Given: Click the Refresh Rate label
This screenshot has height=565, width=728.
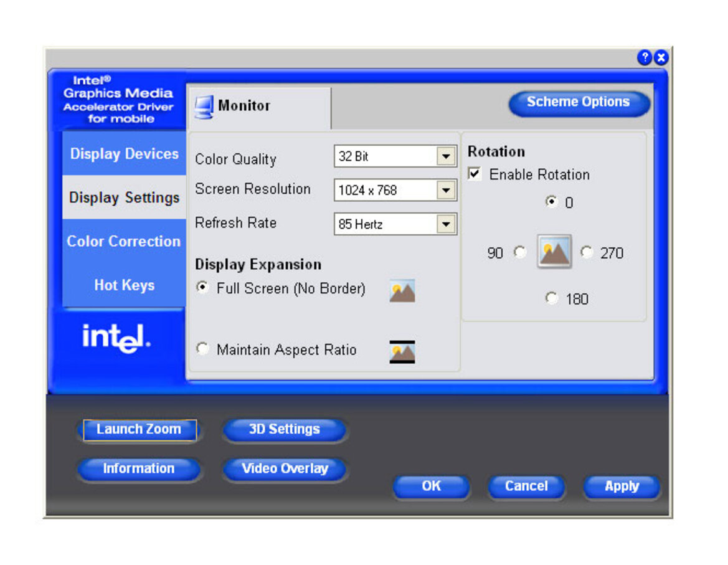Looking at the screenshot, I should point(236,223).
